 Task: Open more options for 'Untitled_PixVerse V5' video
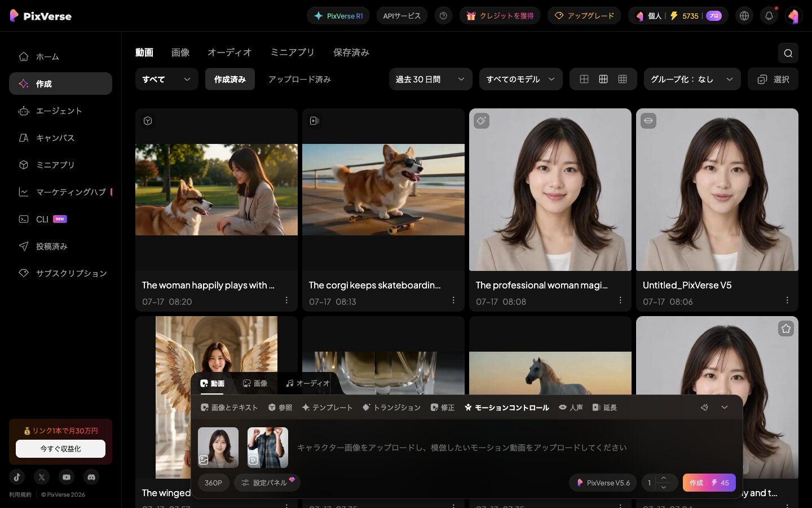[787, 300]
